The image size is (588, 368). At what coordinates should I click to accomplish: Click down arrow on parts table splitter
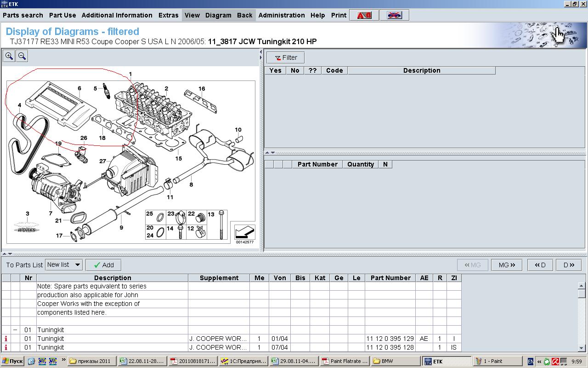(x=10, y=254)
